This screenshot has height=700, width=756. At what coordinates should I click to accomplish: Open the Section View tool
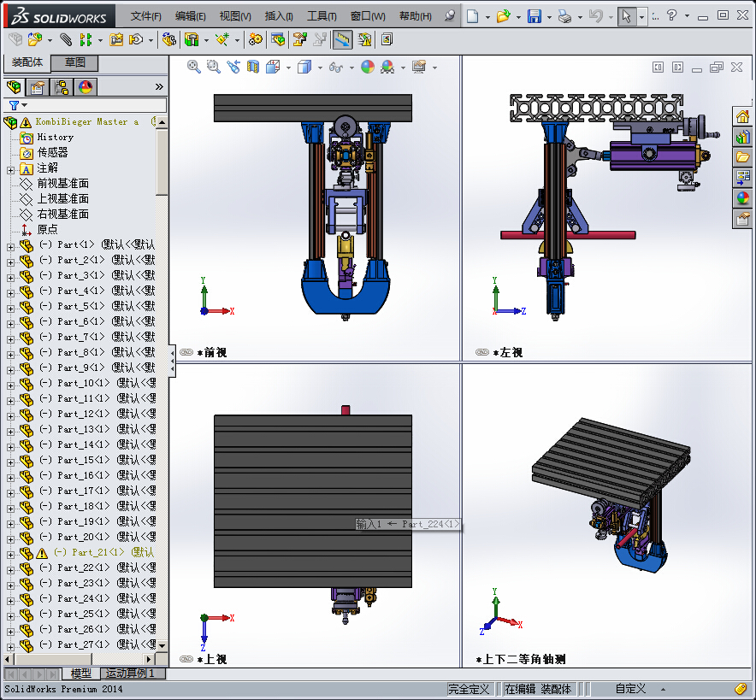(x=254, y=67)
